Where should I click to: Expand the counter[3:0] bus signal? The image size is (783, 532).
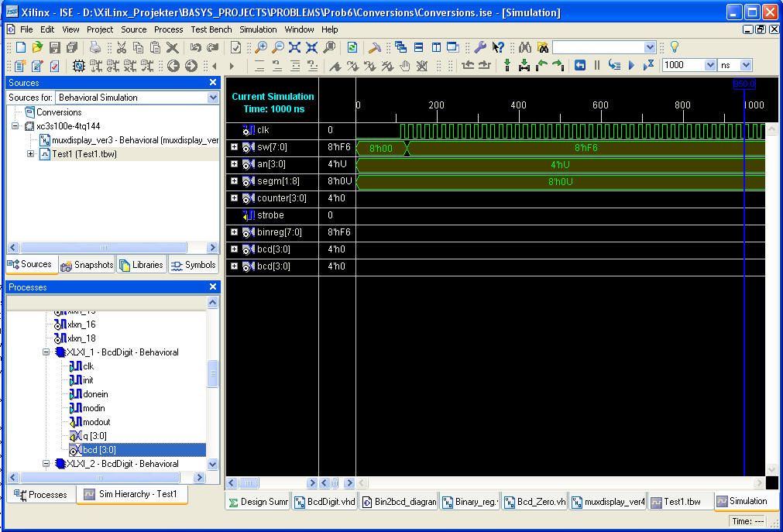234,197
